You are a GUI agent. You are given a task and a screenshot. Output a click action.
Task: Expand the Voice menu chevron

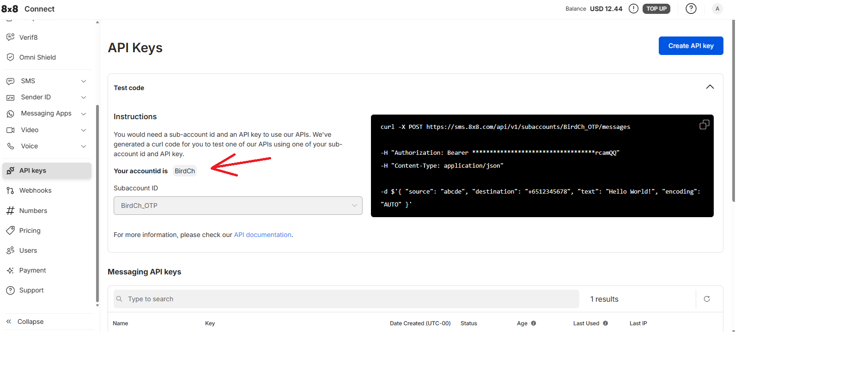coord(84,146)
